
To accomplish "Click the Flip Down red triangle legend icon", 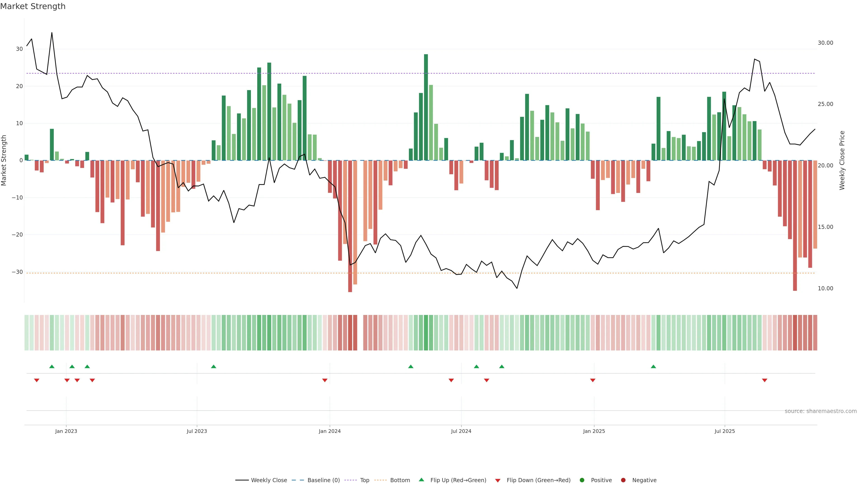I will (498, 481).
